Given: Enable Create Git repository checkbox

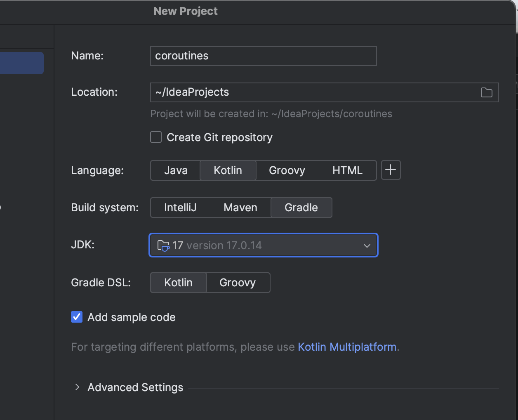Looking at the screenshot, I should (156, 137).
